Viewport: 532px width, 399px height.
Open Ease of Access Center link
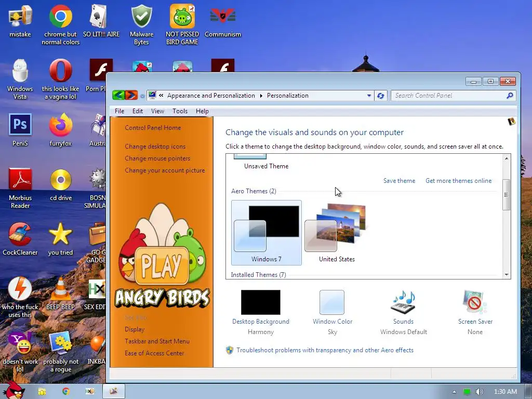154,353
